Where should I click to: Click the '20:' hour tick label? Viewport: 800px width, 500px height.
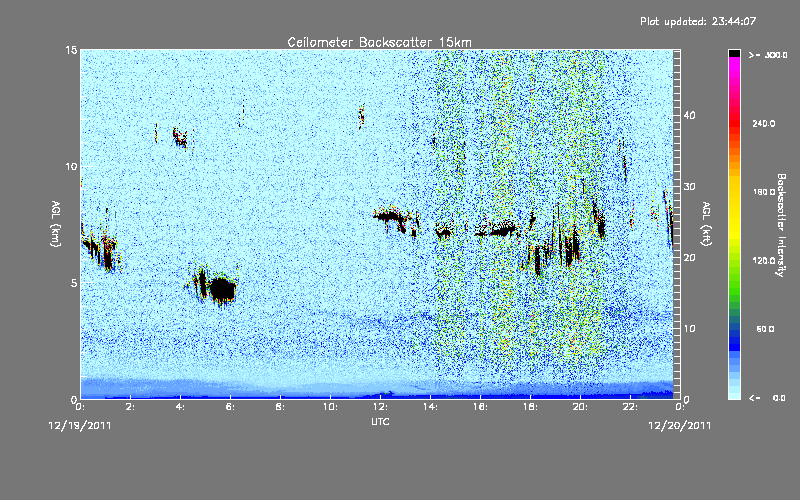point(581,407)
